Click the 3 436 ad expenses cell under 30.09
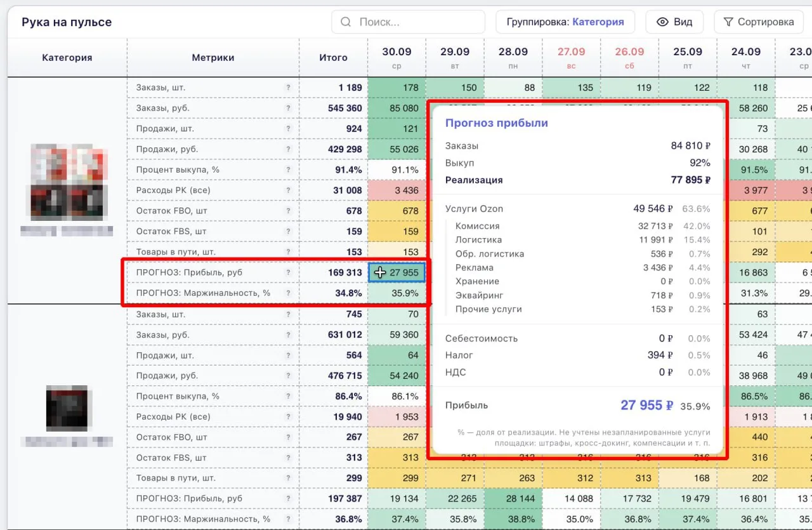The image size is (812, 530). point(396,190)
